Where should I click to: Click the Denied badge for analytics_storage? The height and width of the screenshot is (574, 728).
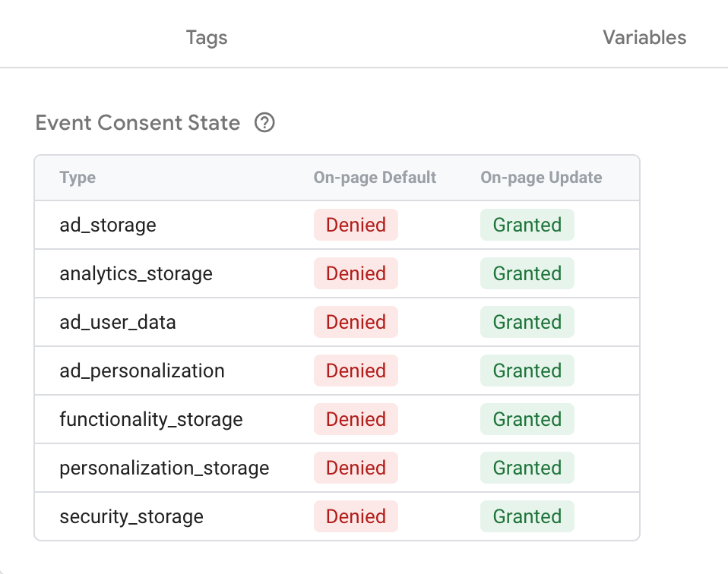[x=356, y=273]
